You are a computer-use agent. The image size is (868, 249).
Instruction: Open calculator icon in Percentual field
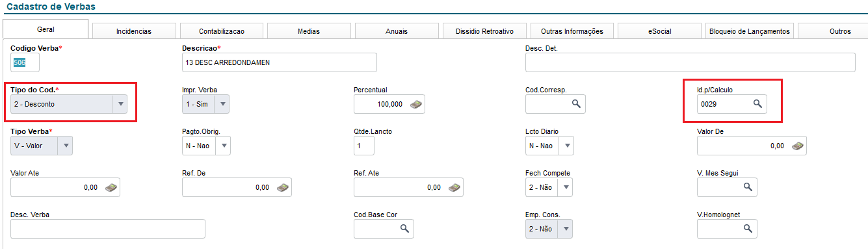pos(416,104)
